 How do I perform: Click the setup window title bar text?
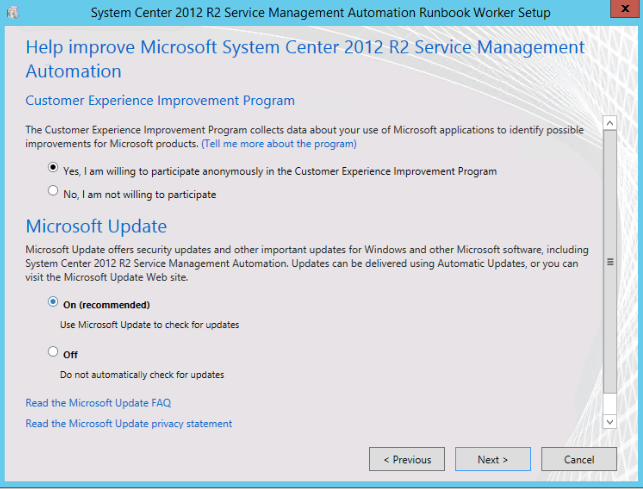[x=320, y=12]
